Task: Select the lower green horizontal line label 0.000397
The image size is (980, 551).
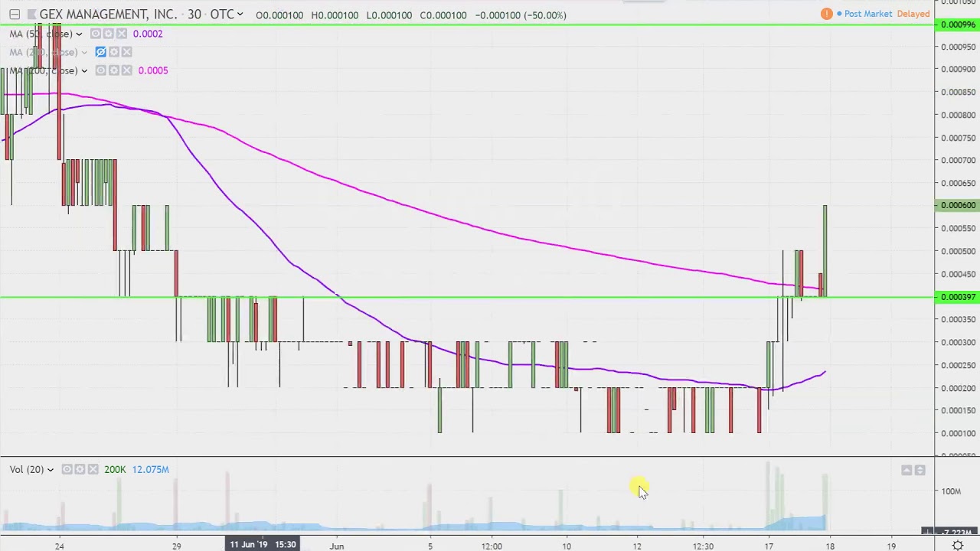Action: (958, 297)
